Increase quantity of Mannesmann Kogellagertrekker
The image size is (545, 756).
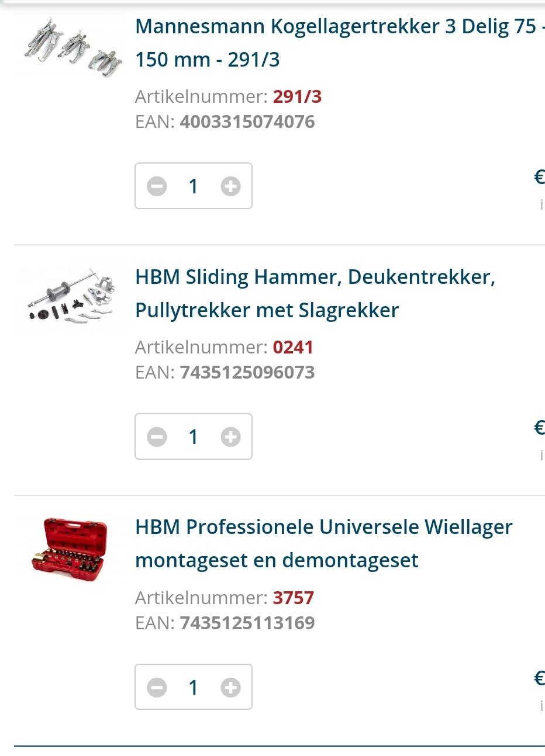[x=230, y=186]
